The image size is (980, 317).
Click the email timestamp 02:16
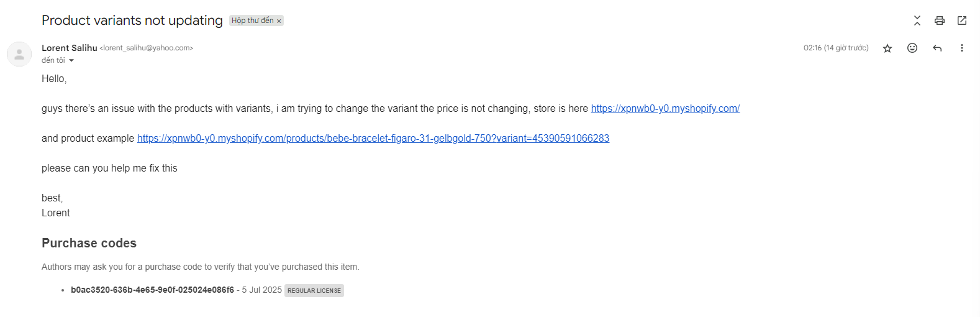click(836, 48)
